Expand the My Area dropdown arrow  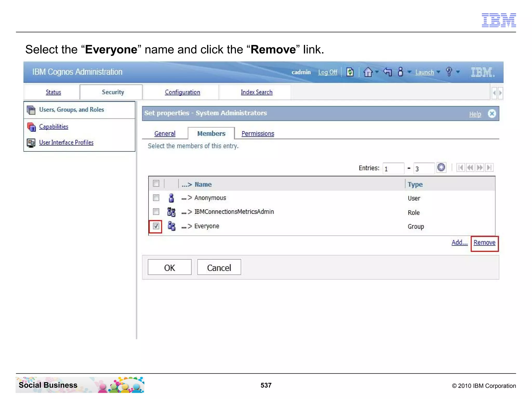[x=409, y=72]
